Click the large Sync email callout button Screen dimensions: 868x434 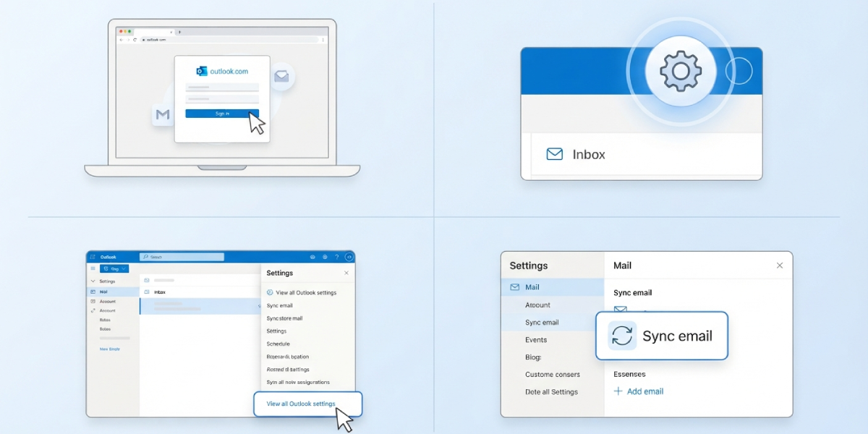coord(661,336)
